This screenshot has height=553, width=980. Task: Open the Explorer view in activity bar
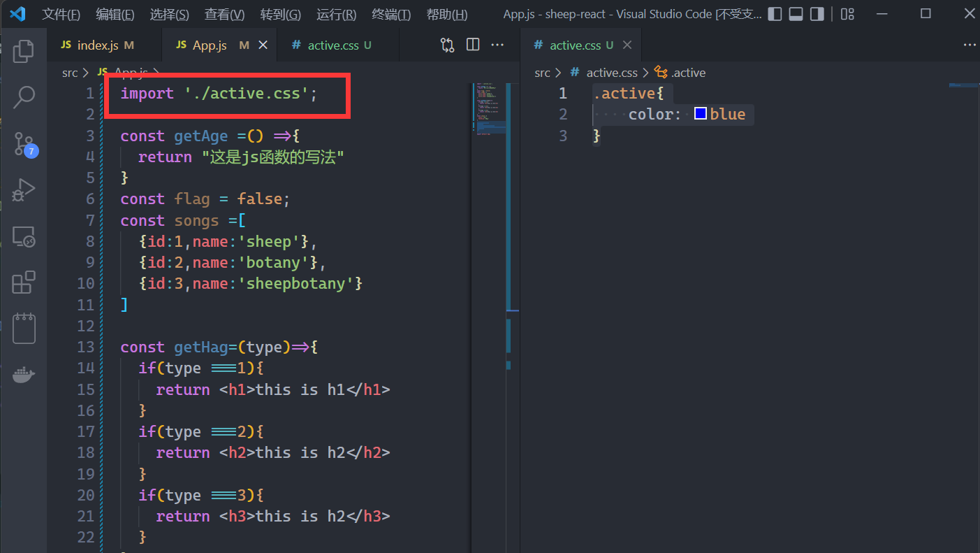(24, 50)
